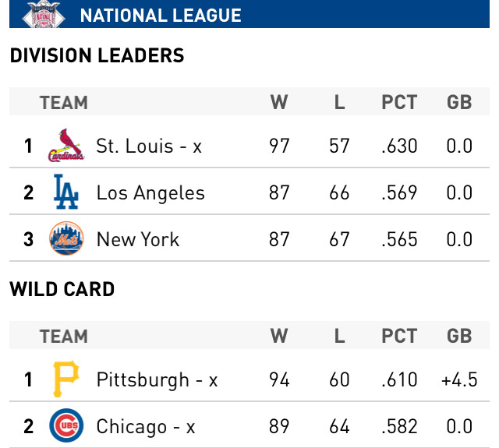Tap the St. Louis Cardinals logo

pos(65,146)
